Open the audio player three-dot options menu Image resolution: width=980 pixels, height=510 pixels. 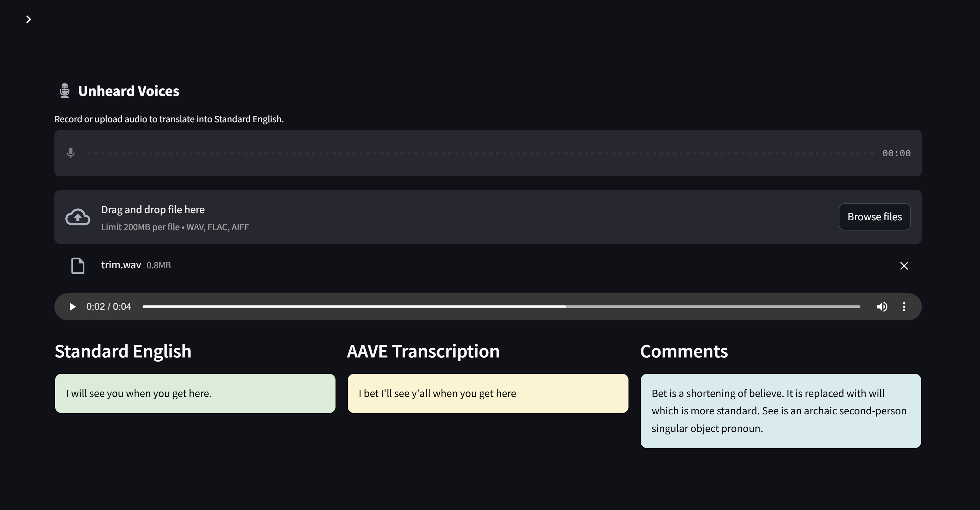[904, 307]
